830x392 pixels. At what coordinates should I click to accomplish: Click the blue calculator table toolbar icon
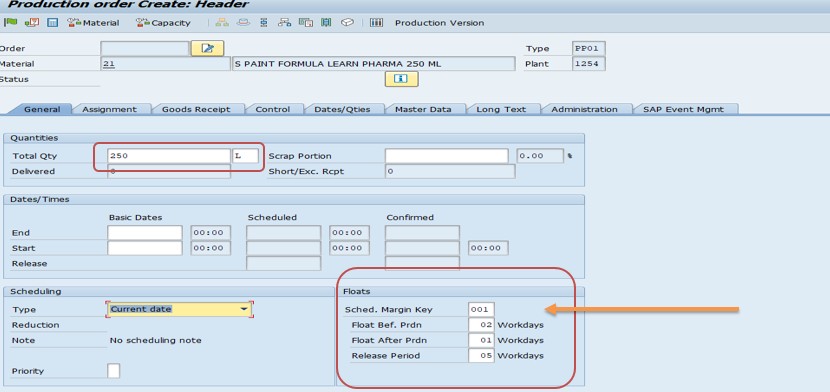(52, 23)
